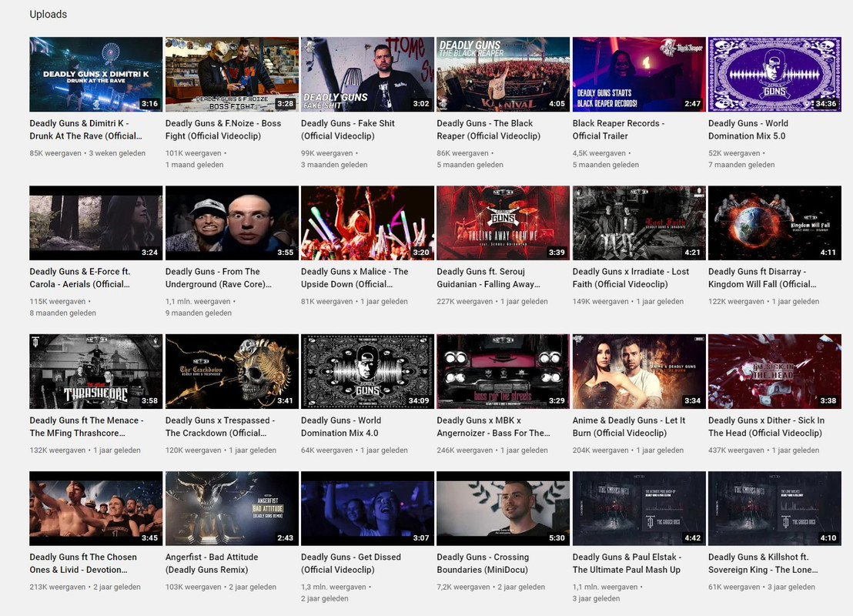Click title 'Deadly Guns ft The Chosen Ones & Livid'
This screenshot has width=853, height=616.
pos(83,563)
